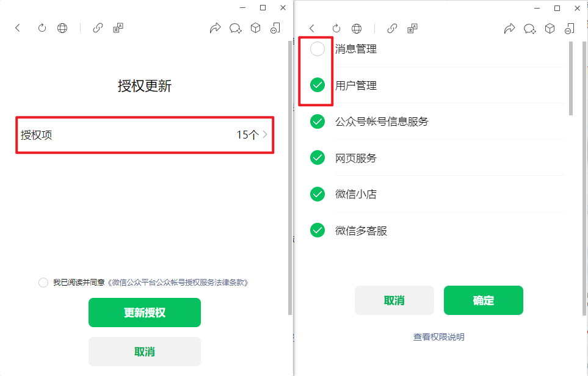
Task: Click the green 更新授权 button
Action: coord(145,313)
